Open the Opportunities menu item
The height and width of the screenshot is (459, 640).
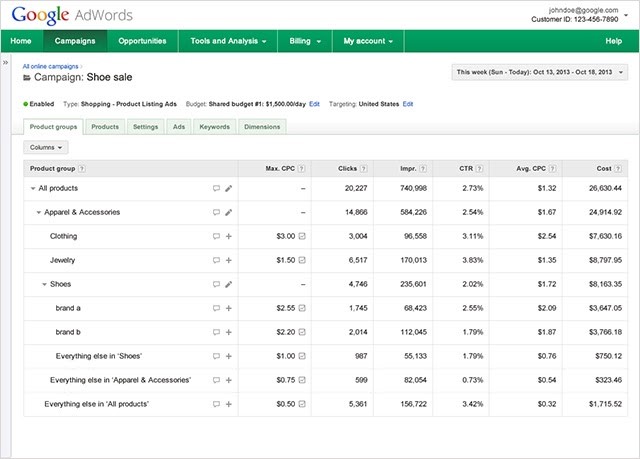pos(142,41)
